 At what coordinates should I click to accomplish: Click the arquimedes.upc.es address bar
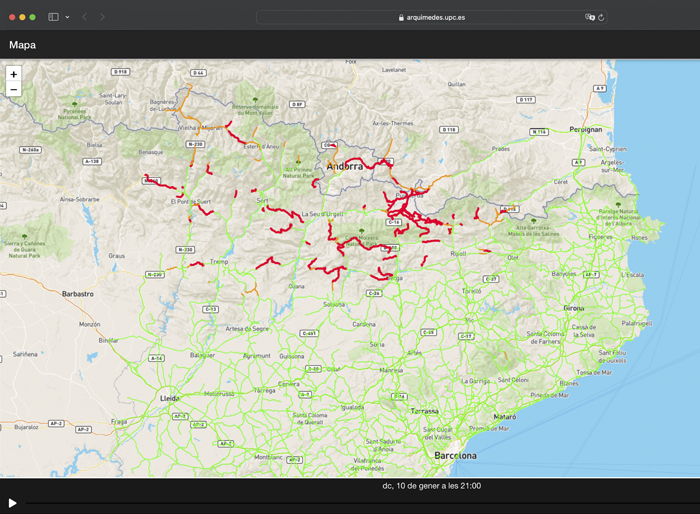click(x=430, y=17)
